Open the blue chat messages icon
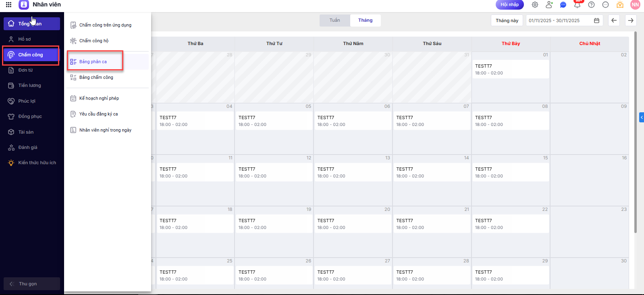 click(x=563, y=5)
